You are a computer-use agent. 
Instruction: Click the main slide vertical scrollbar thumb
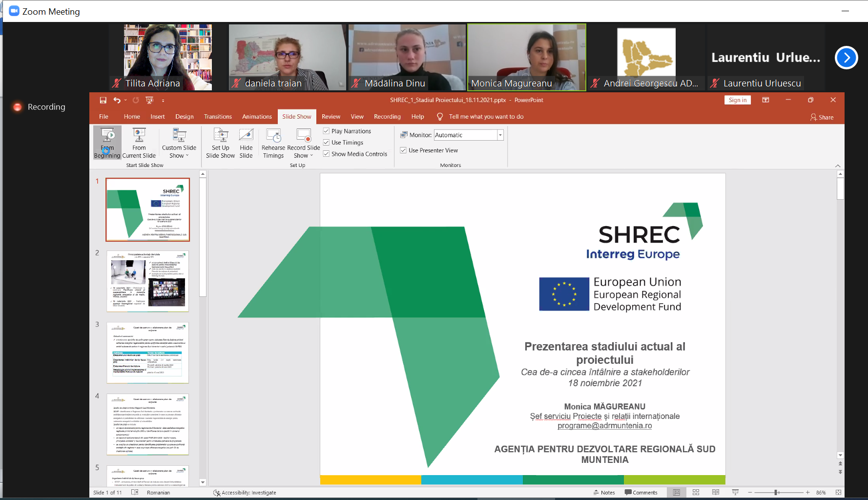[840, 188]
